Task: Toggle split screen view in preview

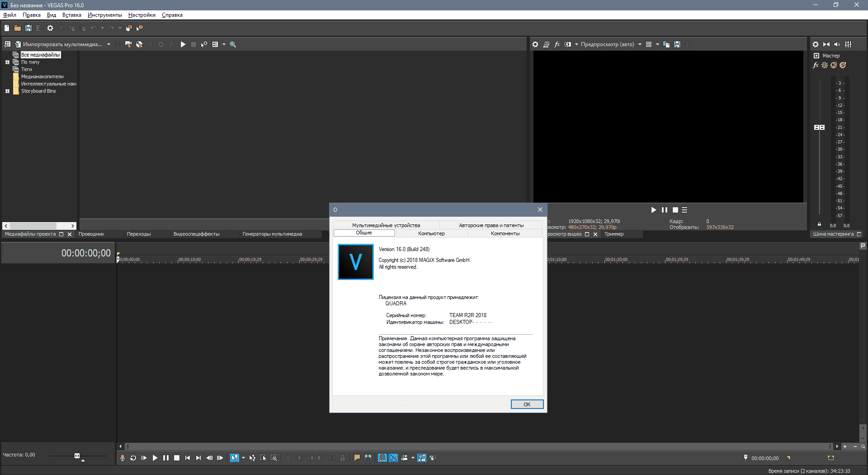Action: coord(568,44)
